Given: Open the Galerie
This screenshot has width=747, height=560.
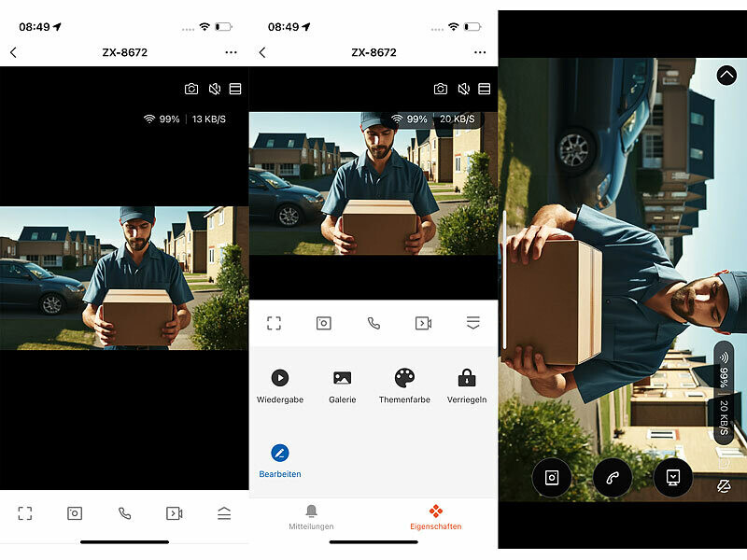Looking at the screenshot, I should pyautogui.click(x=343, y=386).
